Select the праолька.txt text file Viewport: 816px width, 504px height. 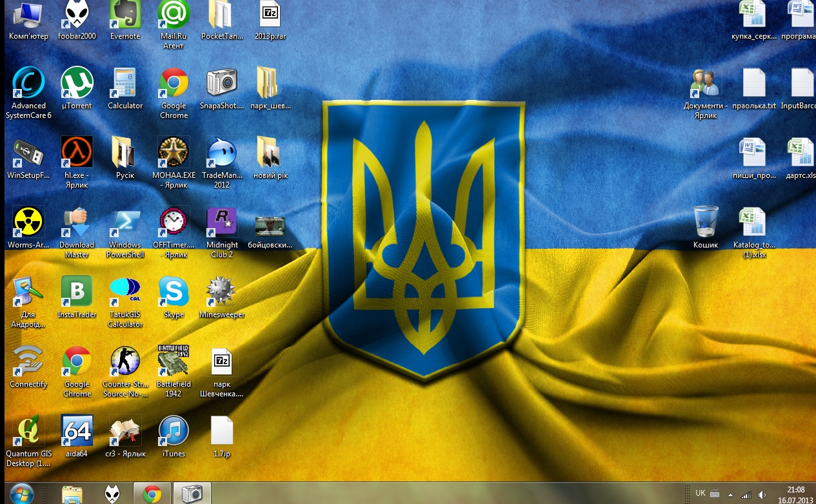(x=754, y=88)
